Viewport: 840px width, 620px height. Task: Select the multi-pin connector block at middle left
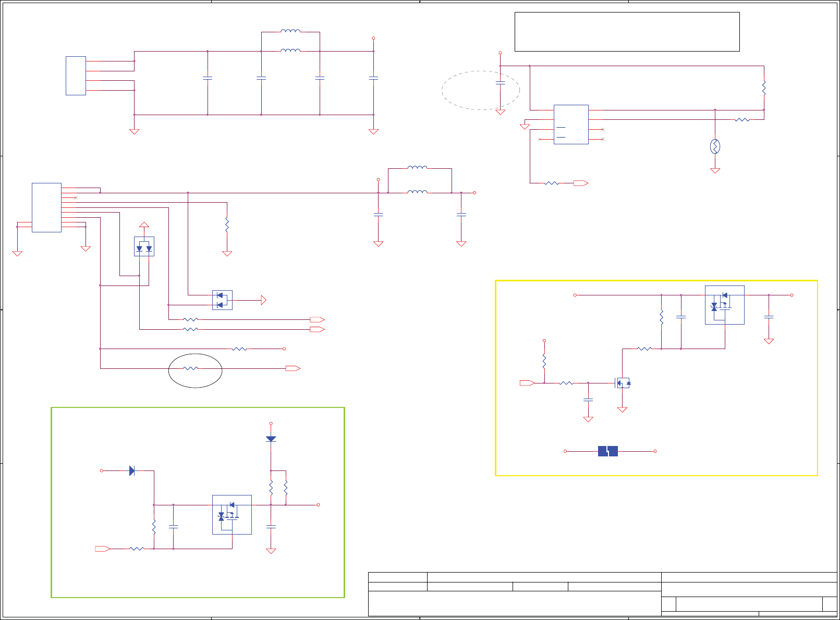[x=46, y=207]
